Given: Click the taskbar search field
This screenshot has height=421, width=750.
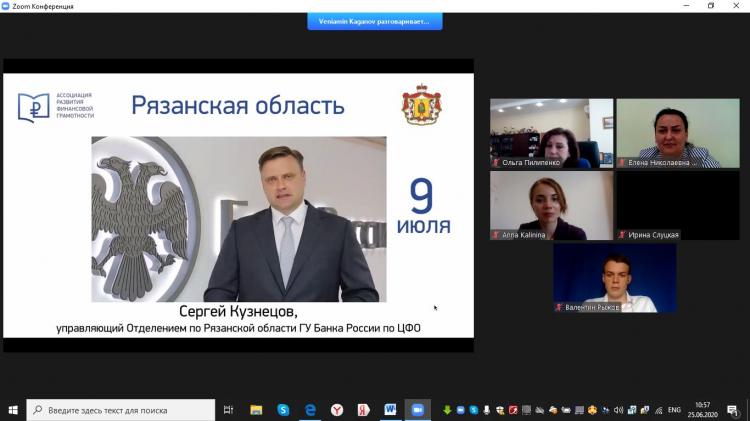Looking at the screenshot, I should [121, 410].
